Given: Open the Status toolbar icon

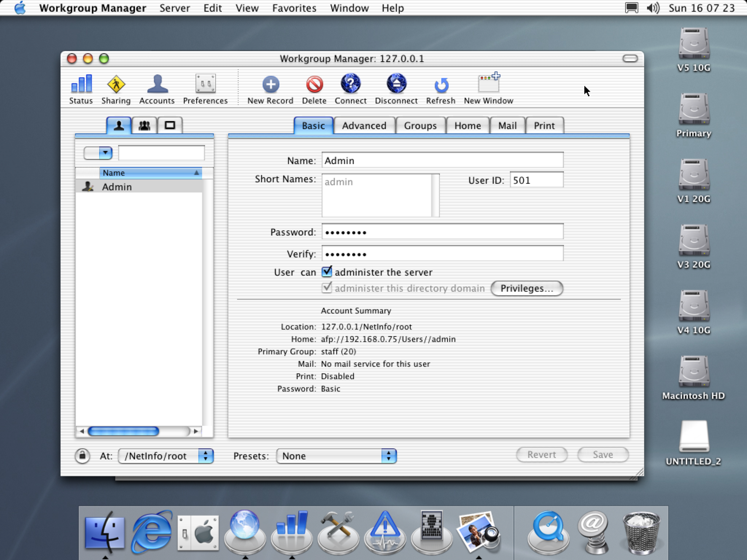Looking at the screenshot, I should pos(81,90).
